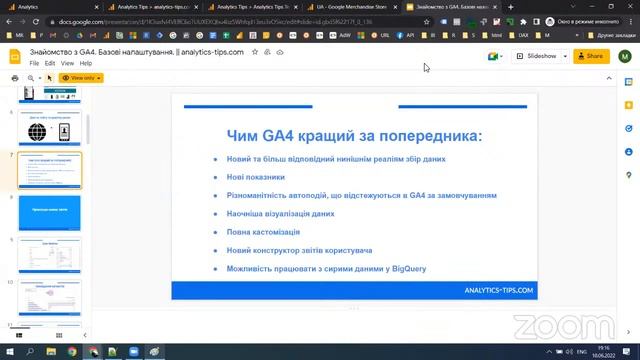
Task: Open a new browser tab
Action: pyautogui.click(x=511, y=7)
